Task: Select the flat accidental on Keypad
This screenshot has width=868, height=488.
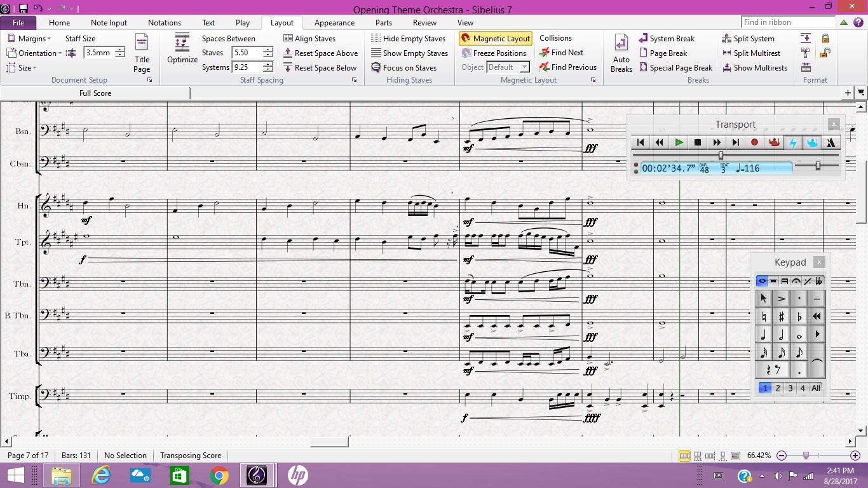Action: pos(799,316)
